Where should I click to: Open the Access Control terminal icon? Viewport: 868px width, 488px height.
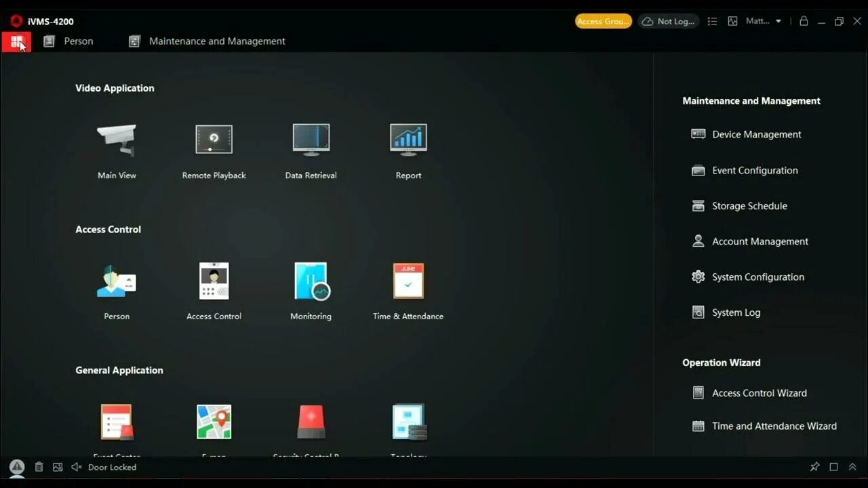tap(214, 281)
